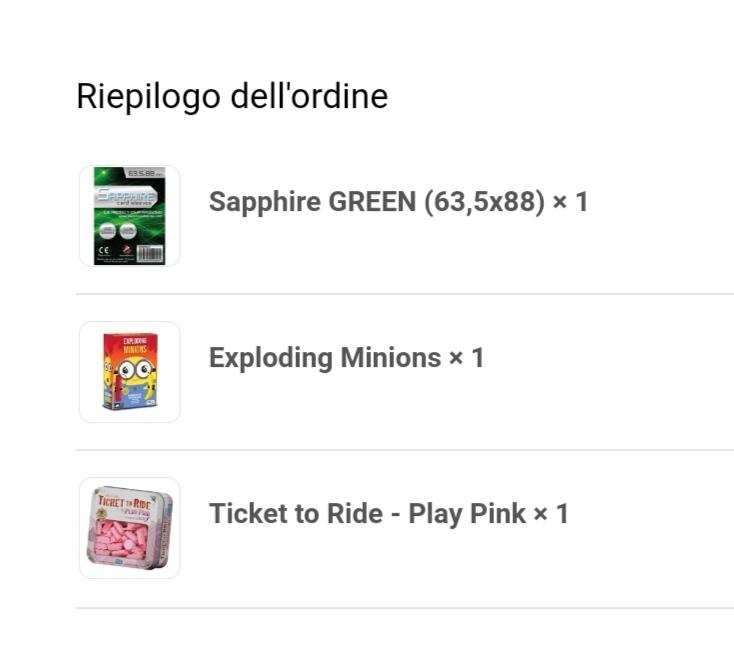
Task: Click the barcode on the Sapphire sleeves package
Action: coord(149,252)
